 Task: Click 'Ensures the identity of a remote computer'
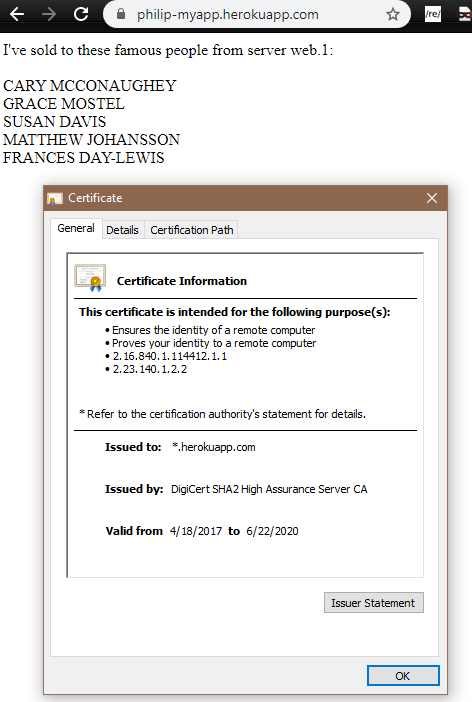coord(214,330)
